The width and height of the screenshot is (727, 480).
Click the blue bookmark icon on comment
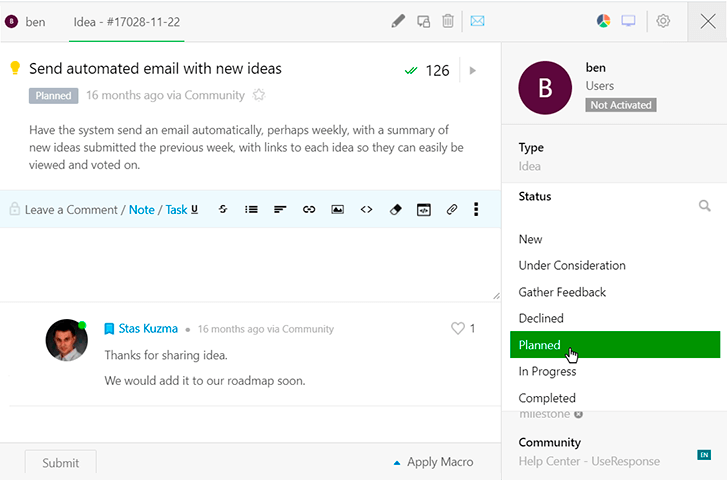(109, 329)
